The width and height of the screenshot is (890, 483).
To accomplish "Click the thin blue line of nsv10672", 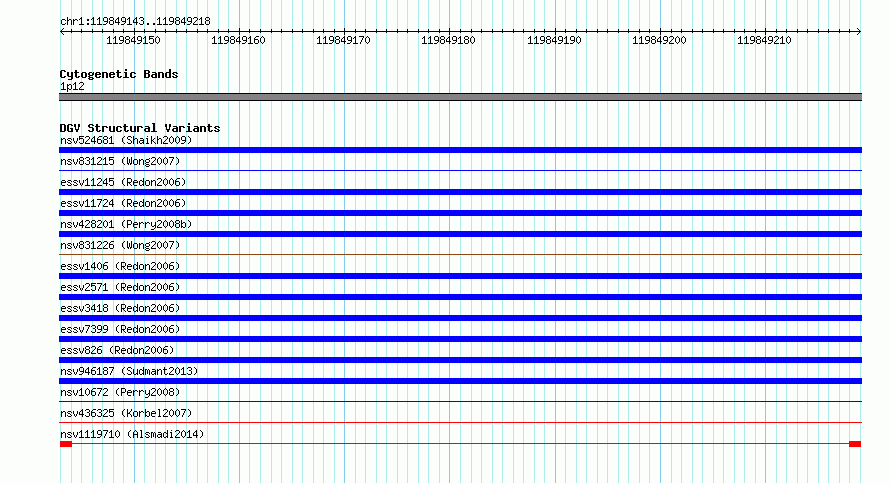I will pos(460,401).
